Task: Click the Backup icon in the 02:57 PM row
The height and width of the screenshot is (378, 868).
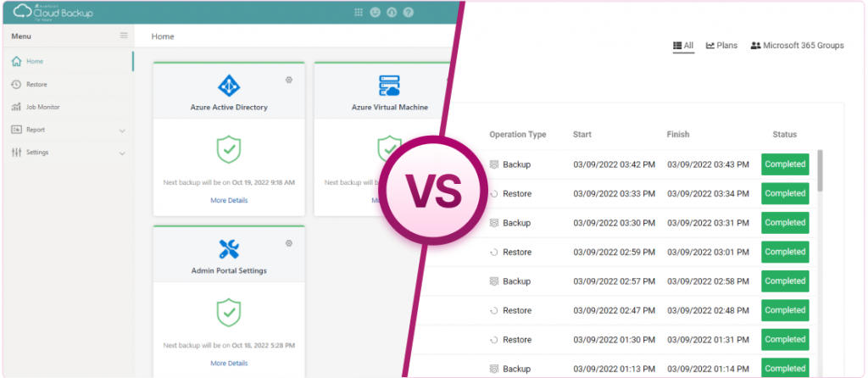Action: 494,281
